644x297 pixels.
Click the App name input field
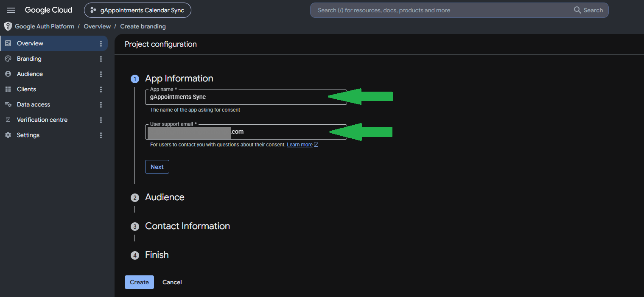click(x=246, y=97)
